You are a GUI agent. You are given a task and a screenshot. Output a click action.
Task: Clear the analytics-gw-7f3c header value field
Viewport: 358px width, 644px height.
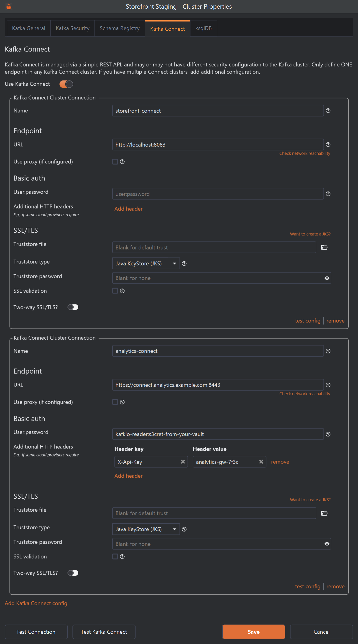tap(261, 461)
